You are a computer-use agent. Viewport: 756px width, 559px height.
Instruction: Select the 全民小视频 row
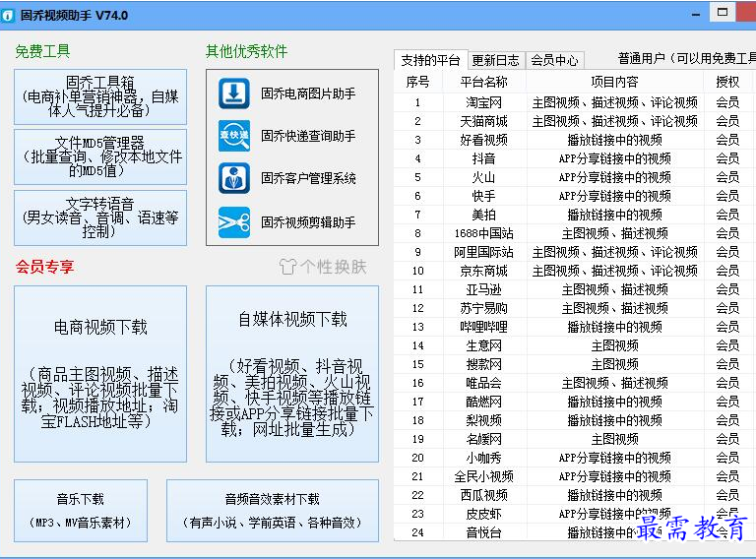pos(574,476)
